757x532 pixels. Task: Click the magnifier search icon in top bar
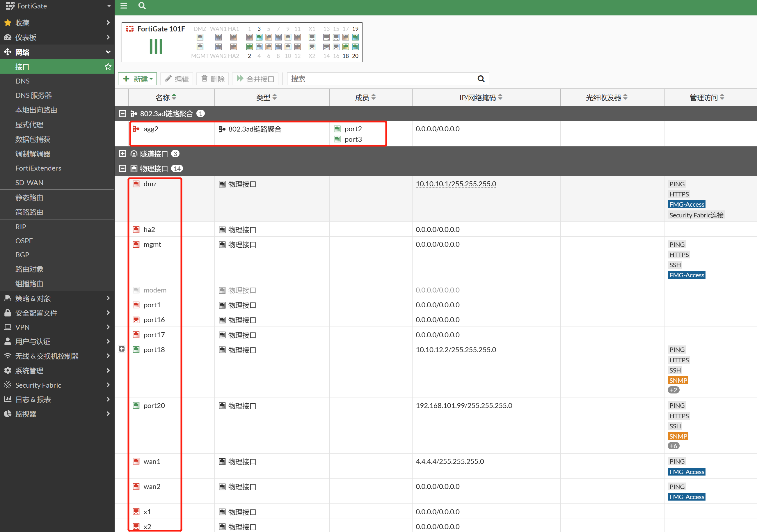point(142,6)
